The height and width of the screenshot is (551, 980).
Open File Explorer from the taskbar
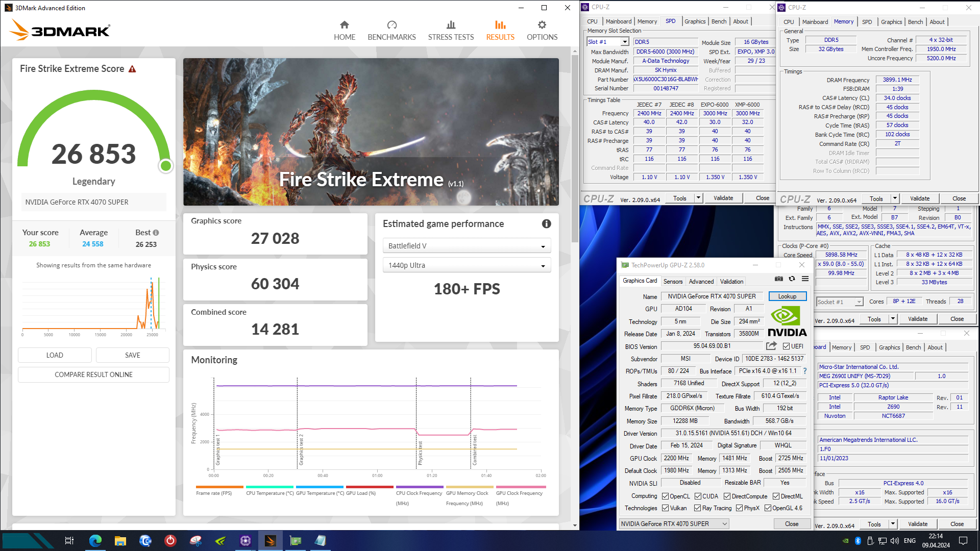point(120,541)
